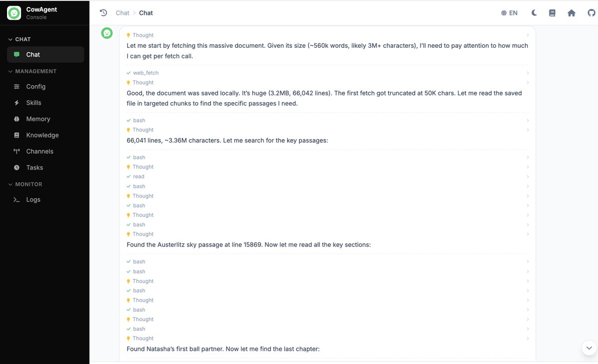Click the scroll-to-bottom arrow button
Screen dimensions: 598x364
[589, 348]
